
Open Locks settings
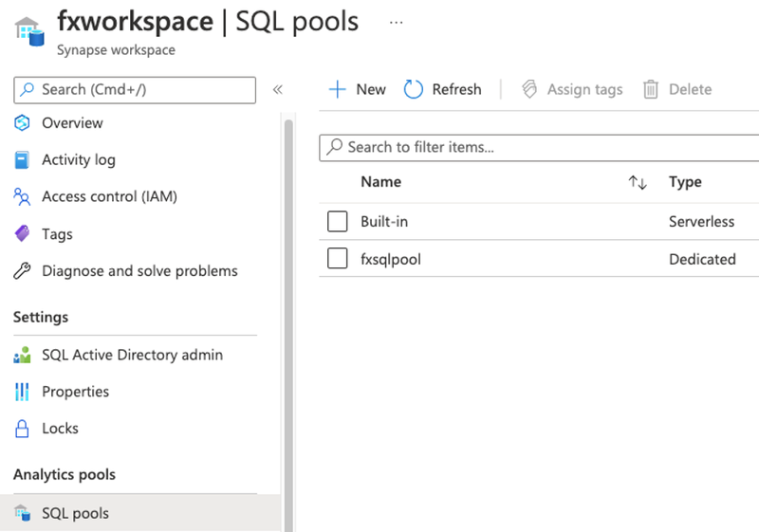click(60, 429)
